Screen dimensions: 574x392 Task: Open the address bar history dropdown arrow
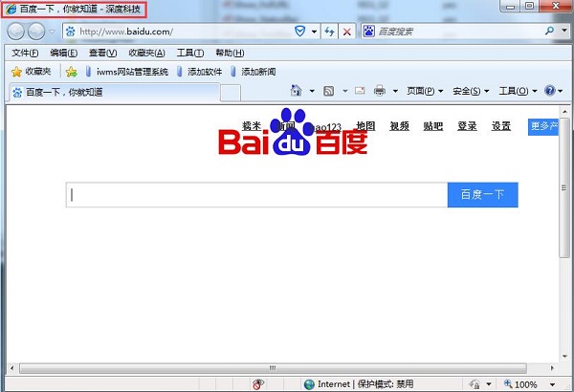[x=314, y=32]
